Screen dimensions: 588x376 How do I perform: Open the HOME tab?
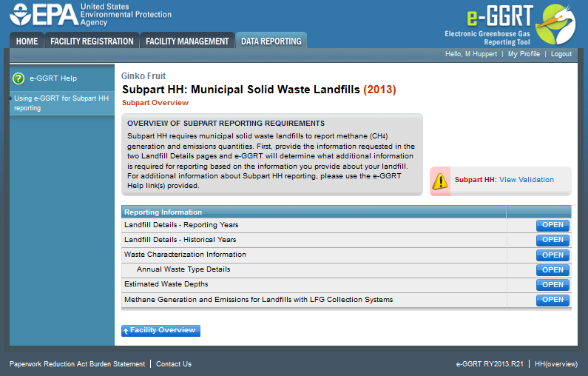pos(27,41)
